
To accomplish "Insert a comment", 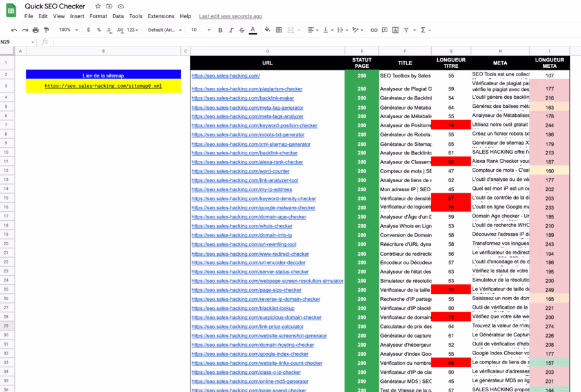I will 385,30.
